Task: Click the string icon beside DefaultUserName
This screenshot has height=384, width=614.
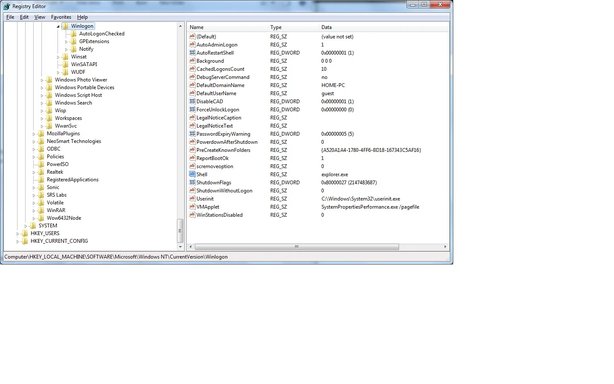Action: coord(192,94)
